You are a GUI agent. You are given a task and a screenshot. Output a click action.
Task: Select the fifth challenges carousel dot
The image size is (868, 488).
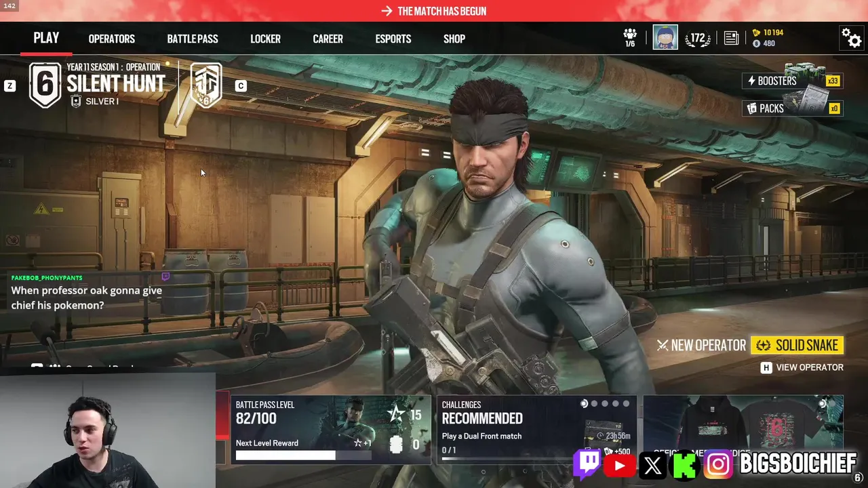626,404
